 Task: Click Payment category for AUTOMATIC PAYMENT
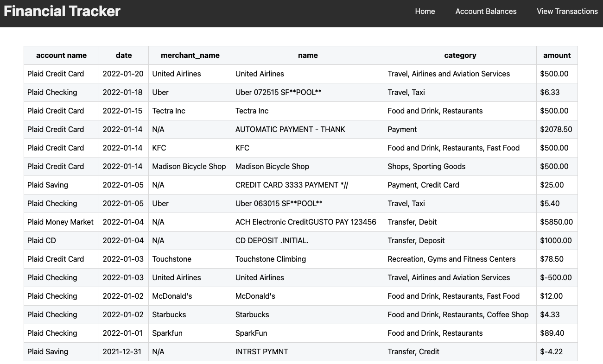[460, 129]
